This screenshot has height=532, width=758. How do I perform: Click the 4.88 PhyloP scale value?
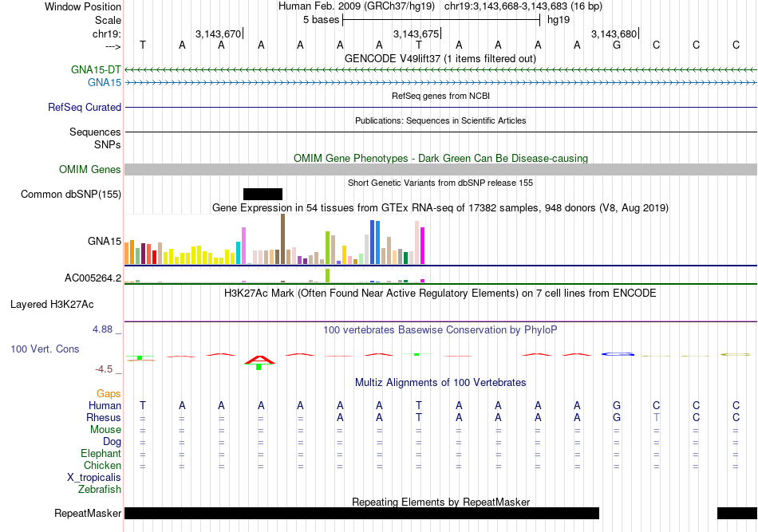[x=102, y=329]
